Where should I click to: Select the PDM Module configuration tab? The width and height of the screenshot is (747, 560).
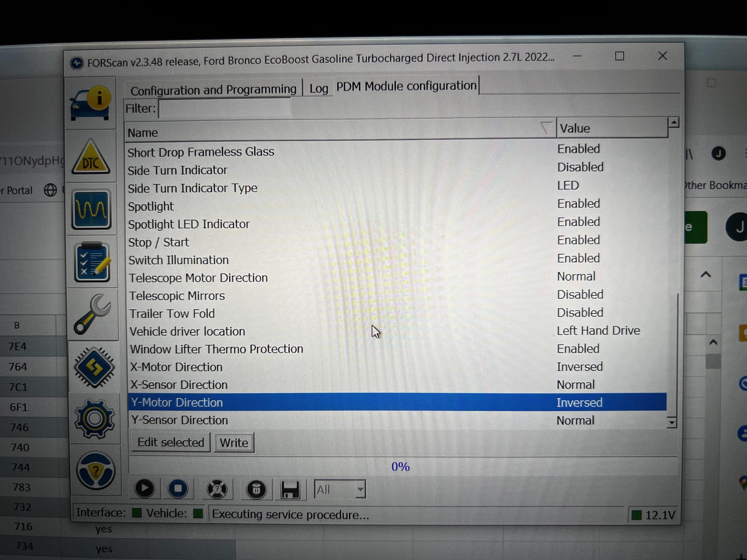(406, 86)
